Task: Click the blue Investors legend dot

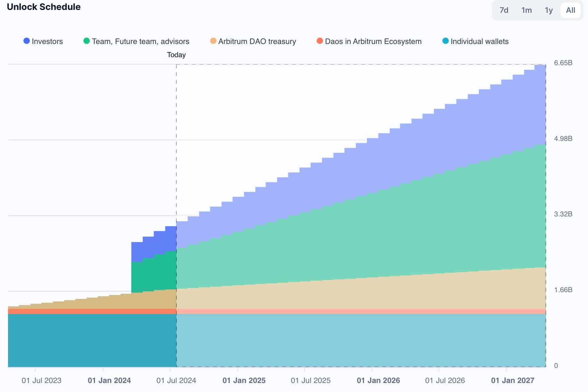Action: 27,41
